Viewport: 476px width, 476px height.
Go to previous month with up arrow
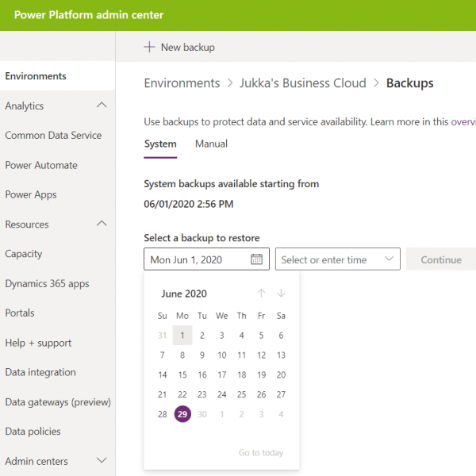pos(261,294)
